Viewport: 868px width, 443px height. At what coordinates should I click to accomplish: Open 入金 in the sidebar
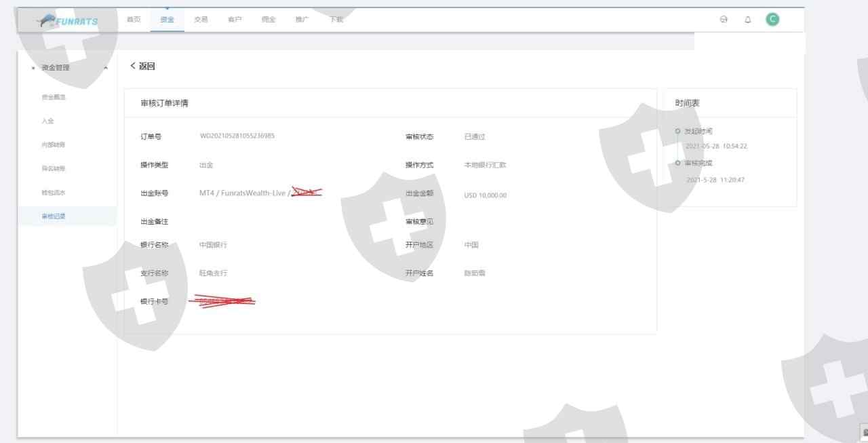point(47,121)
